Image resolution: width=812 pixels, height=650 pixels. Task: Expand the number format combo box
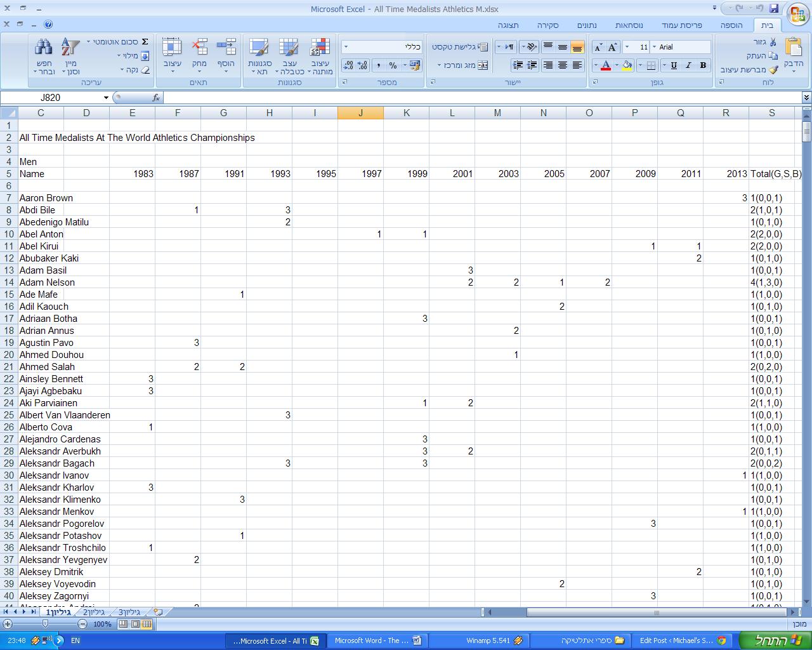pos(346,47)
